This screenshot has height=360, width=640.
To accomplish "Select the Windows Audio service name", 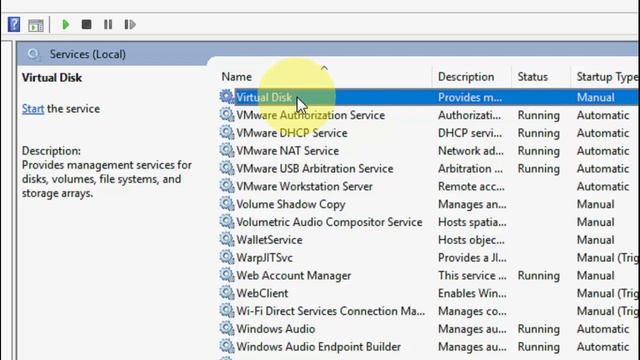I will pos(276,329).
